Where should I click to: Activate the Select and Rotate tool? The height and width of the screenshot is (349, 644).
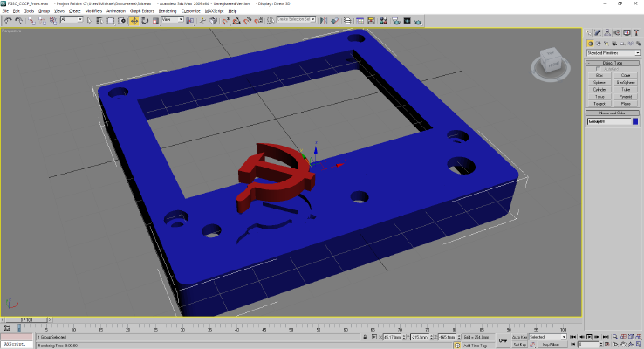(145, 21)
